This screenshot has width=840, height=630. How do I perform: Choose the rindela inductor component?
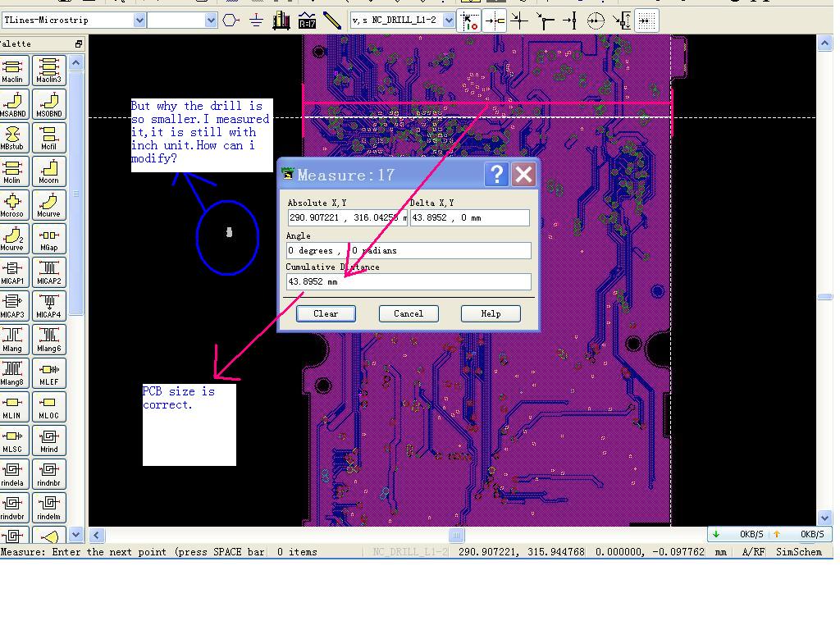coord(13,475)
